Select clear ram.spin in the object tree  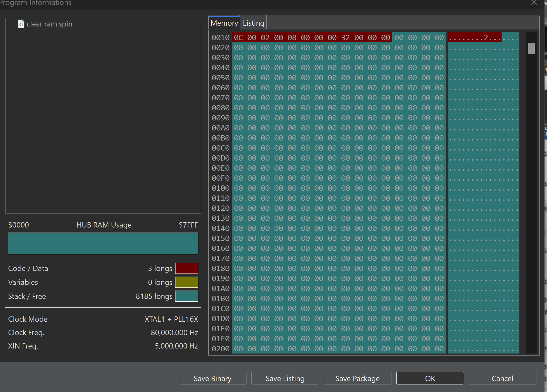pos(49,24)
